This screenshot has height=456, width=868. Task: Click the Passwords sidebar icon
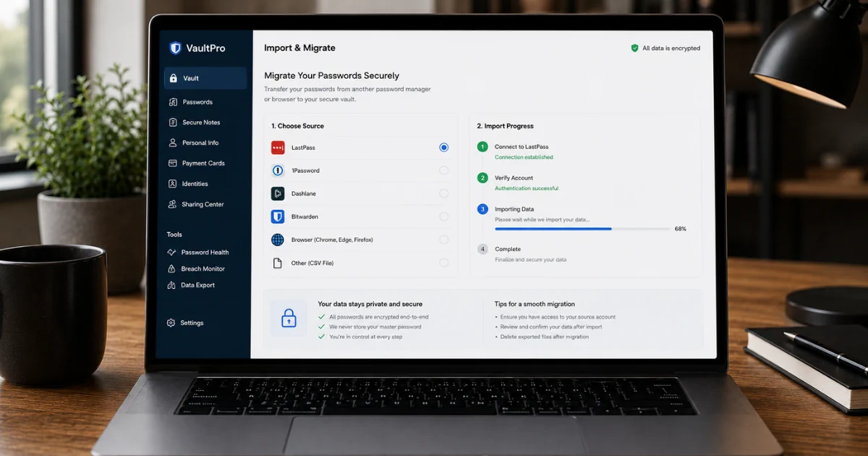[x=172, y=102]
